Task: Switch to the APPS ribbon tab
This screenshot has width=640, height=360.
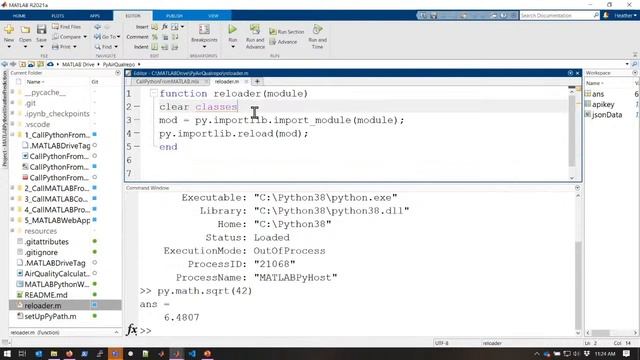Action: pyautogui.click(x=95, y=16)
